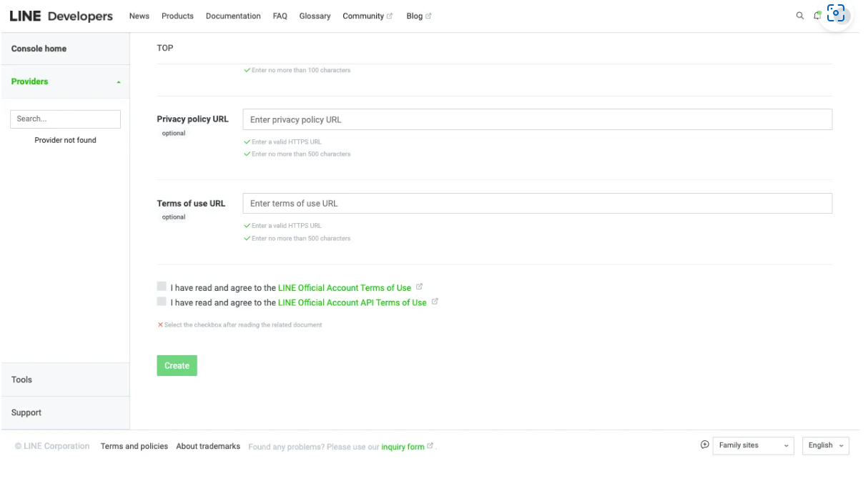Click external link icon beside Official Account Terms
The image size is (868, 486).
point(420,287)
